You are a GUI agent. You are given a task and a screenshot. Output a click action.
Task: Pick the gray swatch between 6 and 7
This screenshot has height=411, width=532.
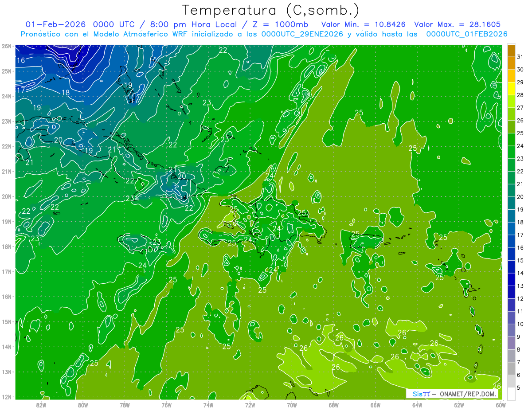[511, 368]
